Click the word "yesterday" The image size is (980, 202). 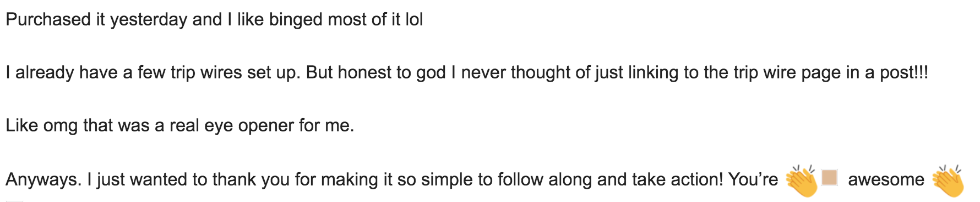149,20
